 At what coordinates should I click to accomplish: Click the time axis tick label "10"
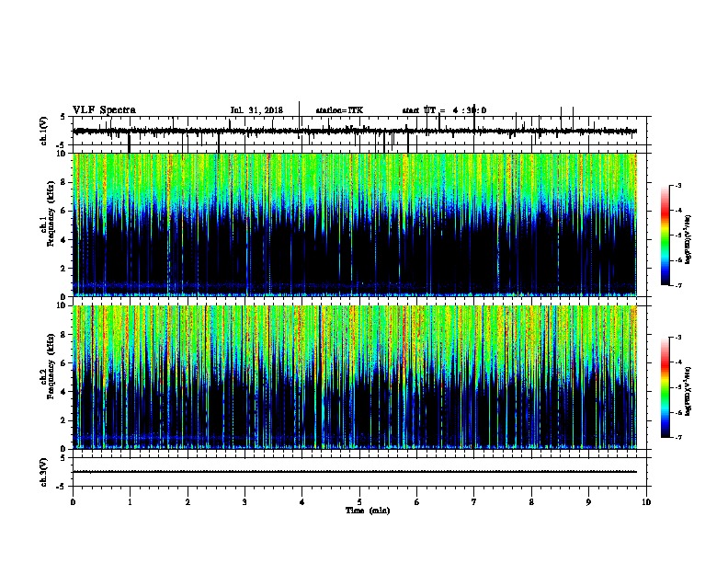(646, 502)
